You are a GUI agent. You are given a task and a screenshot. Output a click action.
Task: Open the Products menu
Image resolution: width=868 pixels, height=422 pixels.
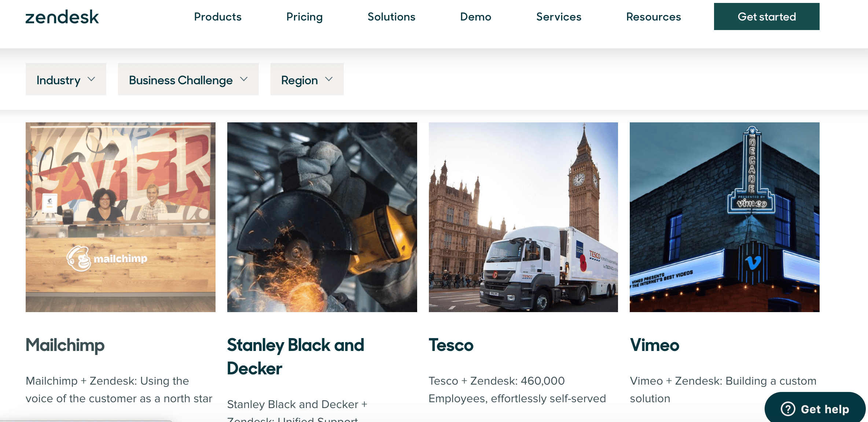pyautogui.click(x=217, y=17)
